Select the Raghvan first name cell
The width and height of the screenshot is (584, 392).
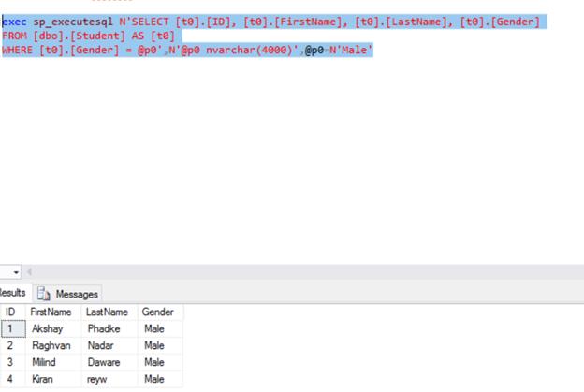pyautogui.click(x=53, y=345)
